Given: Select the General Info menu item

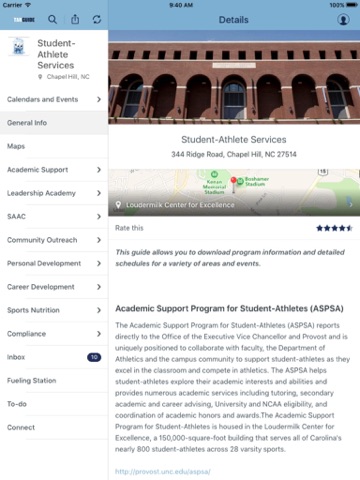Looking at the screenshot, I should 54,123.
